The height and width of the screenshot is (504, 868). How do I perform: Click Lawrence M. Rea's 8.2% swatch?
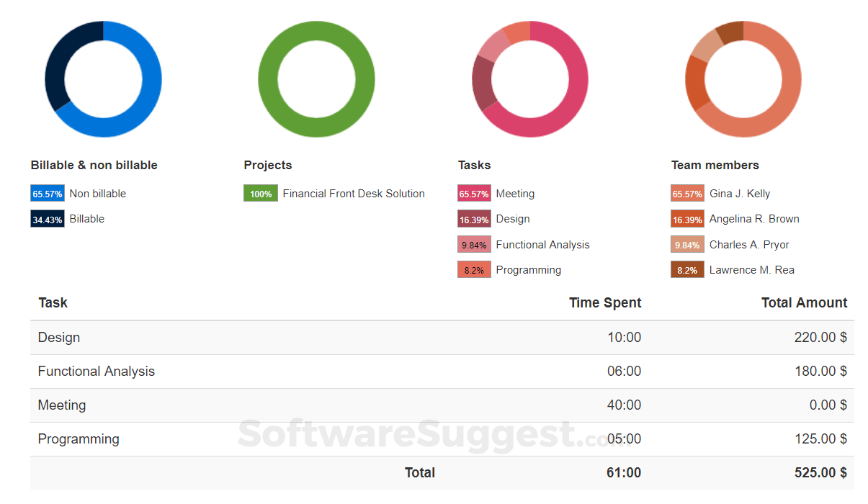687,270
